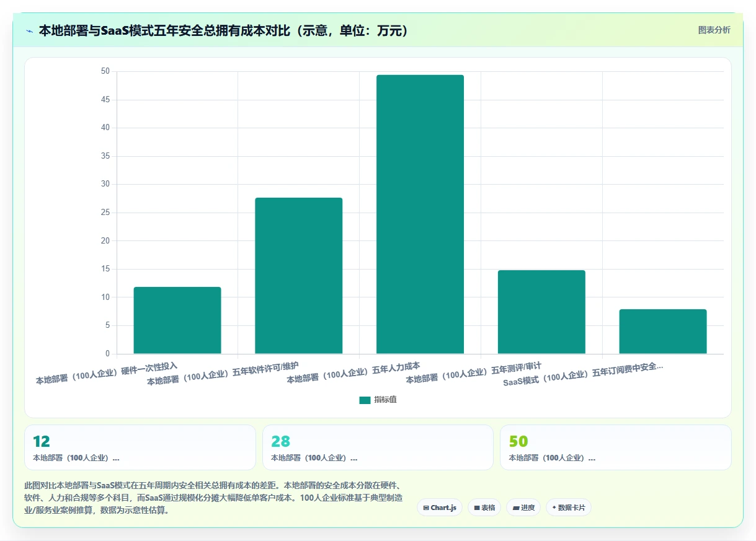
Task: Click the 表格 tag
Action: (x=484, y=508)
